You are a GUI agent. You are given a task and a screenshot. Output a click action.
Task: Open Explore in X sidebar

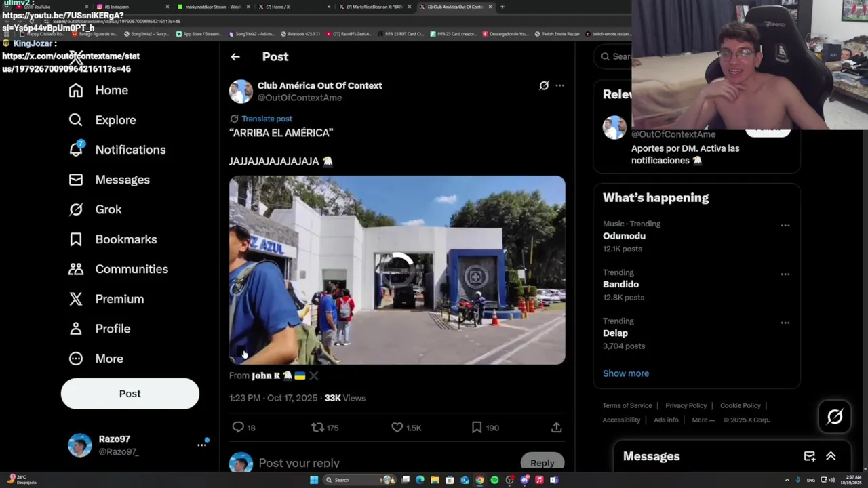tap(102, 120)
